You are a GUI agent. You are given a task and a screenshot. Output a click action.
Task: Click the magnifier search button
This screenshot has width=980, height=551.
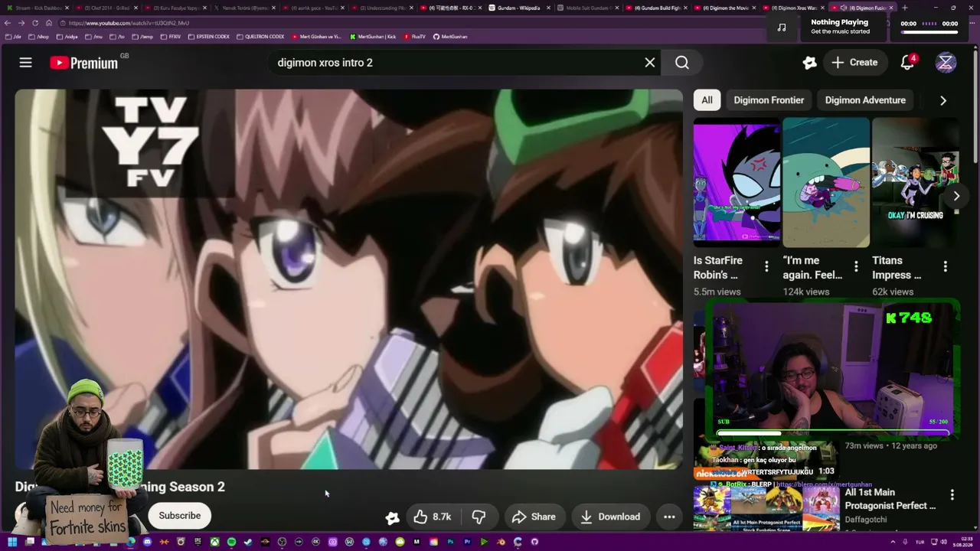(x=682, y=63)
